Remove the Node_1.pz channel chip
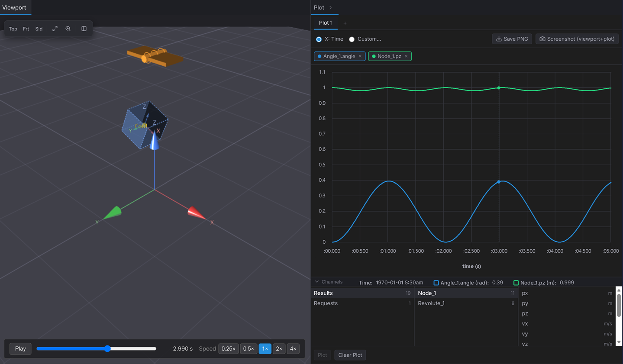623x364 pixels. [x=406, y=56]
